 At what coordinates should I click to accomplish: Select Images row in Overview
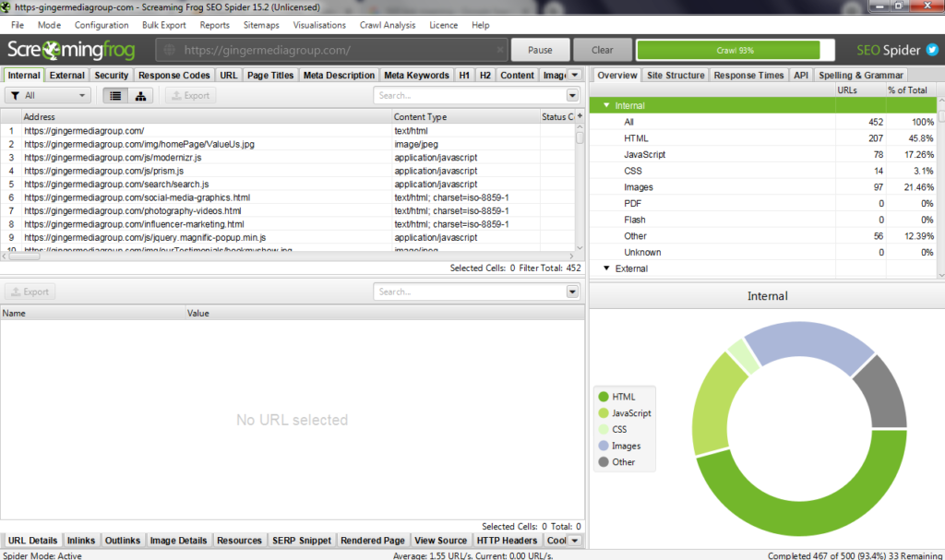763,187
